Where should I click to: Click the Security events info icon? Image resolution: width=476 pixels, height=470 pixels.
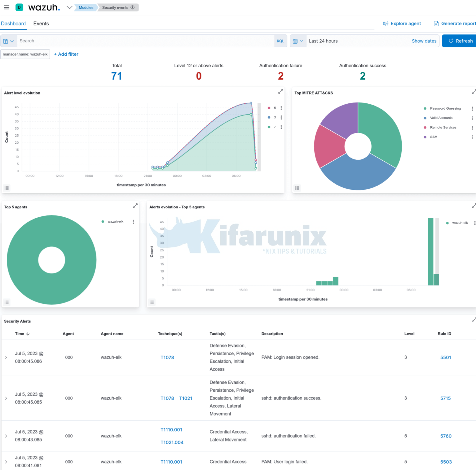133,7
